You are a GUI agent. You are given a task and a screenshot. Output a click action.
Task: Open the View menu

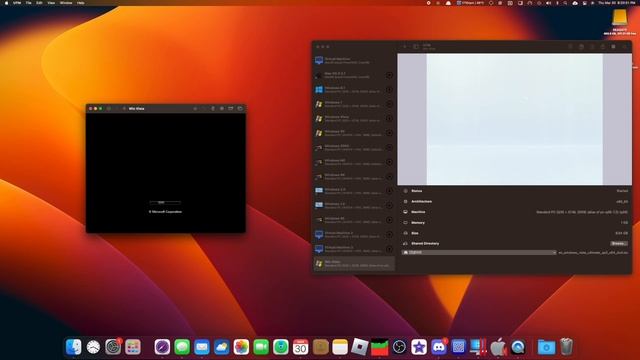51,3
